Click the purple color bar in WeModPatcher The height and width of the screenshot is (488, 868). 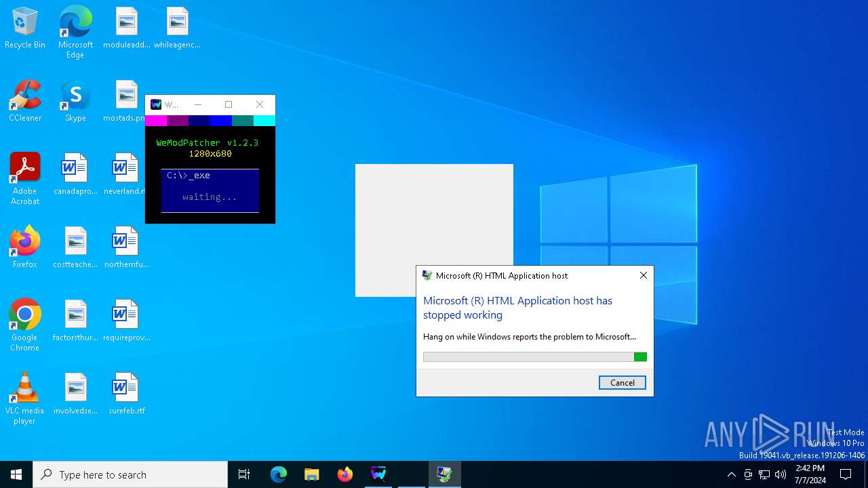[178, 121]
